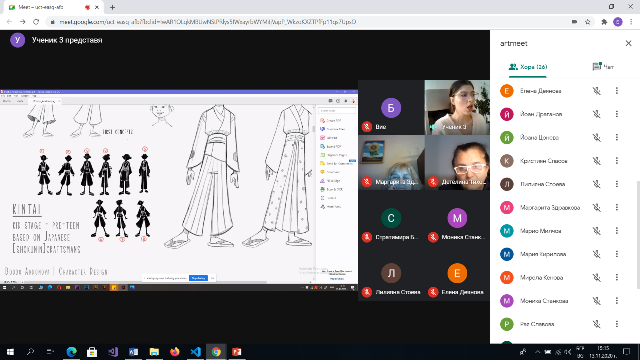Open options menu for Елена in list
Screen dimensions: 640x360
point(617,91)
